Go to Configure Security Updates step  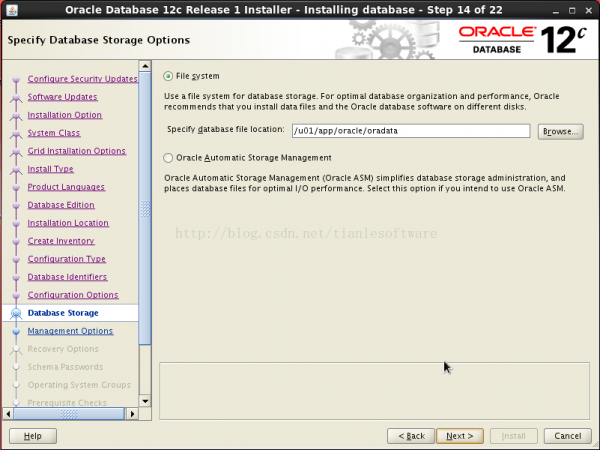pyautogui.click(x=83, y=79)
